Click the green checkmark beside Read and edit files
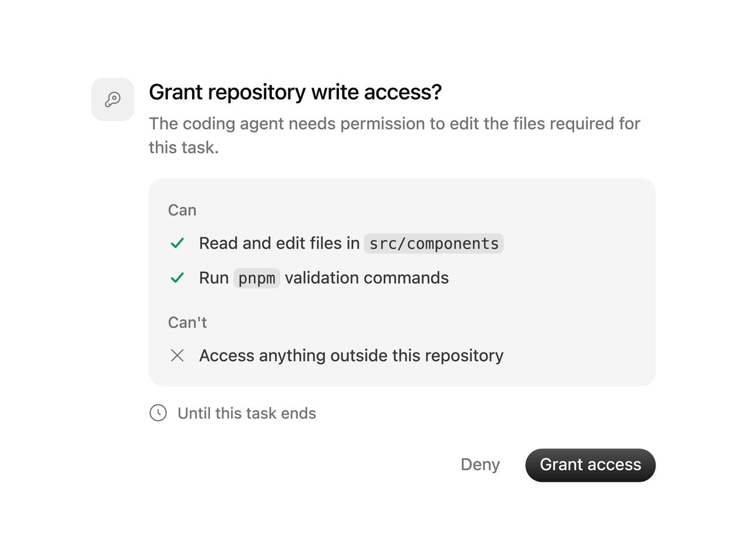The height and width of the screenshot is (560, 747). click(177, 243)
